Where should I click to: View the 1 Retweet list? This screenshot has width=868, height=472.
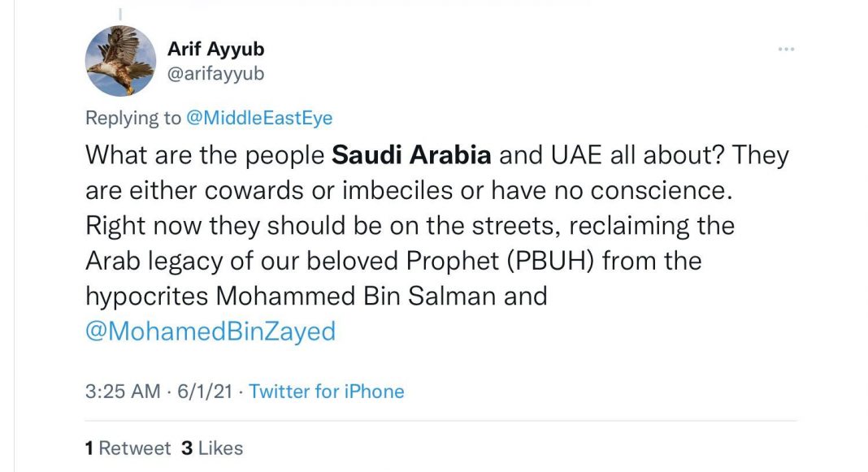tap(128, 448)
